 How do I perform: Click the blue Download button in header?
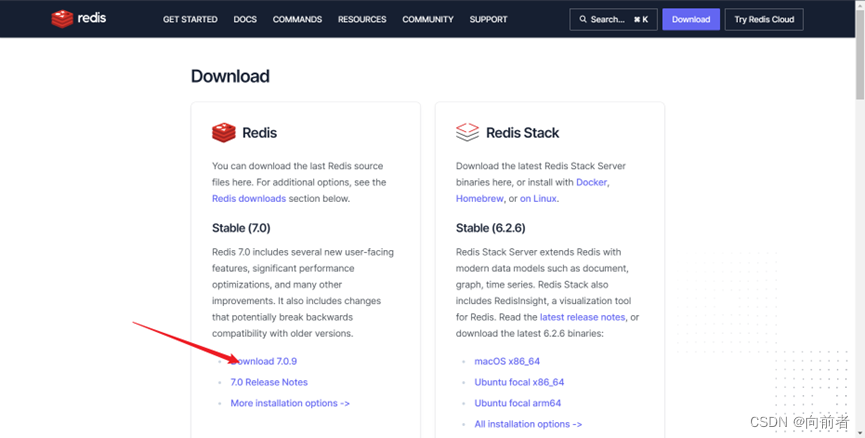pyautogui.click(x=691, y=19)
